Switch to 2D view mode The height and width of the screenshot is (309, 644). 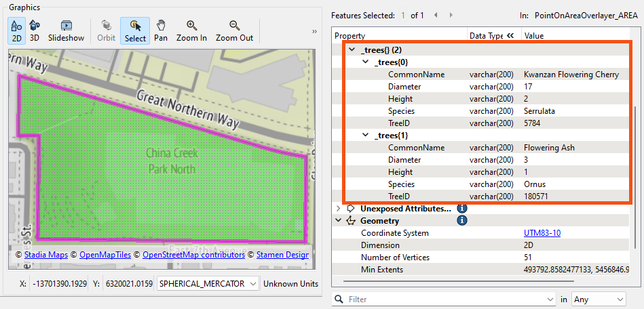tap(17, 30)
